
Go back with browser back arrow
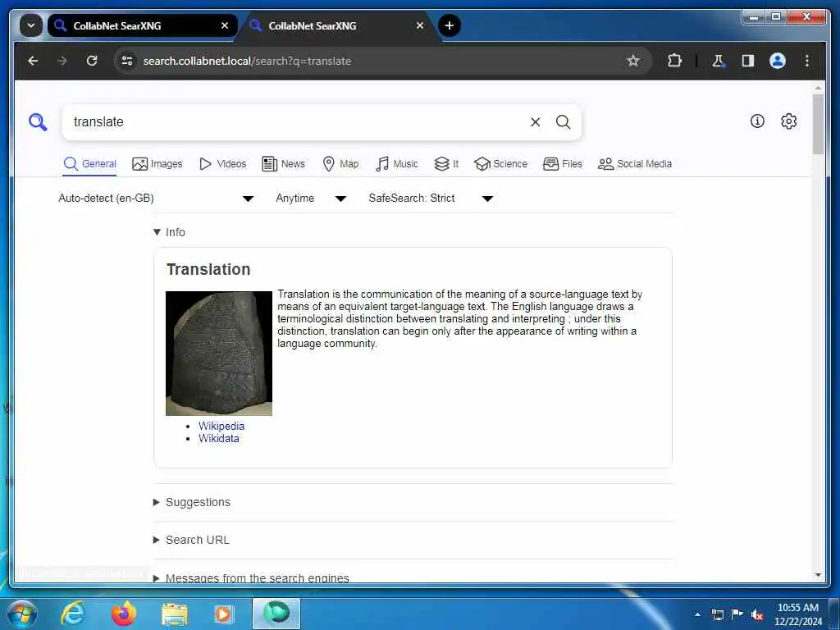[33, 61]
